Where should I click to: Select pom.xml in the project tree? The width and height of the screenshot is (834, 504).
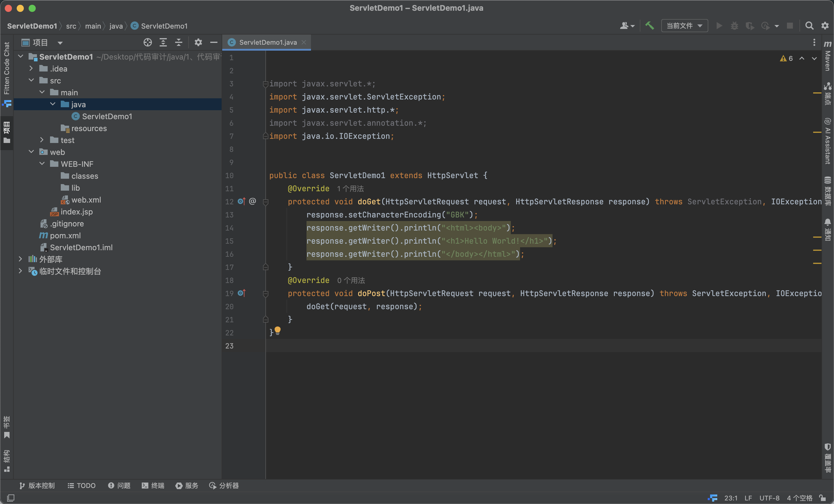tap(65, 236)
